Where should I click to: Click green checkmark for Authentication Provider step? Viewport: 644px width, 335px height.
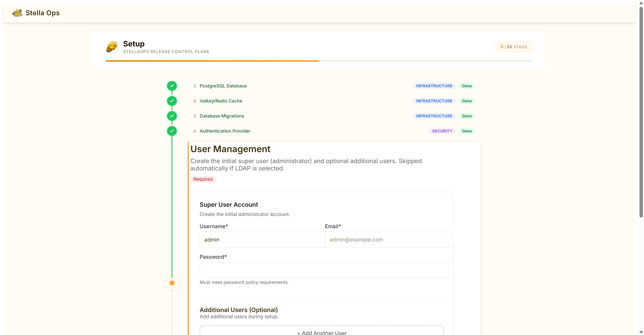click(x=172, y=131)
